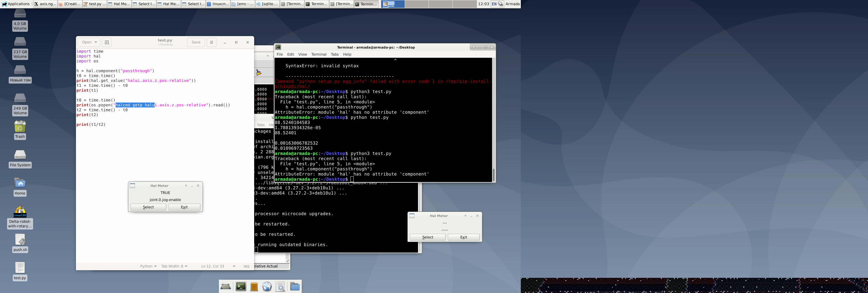This screenshot has width=868, height=293.
Task: Open the Tab Width: 8 dropdown
Action: tap(174, 266)
